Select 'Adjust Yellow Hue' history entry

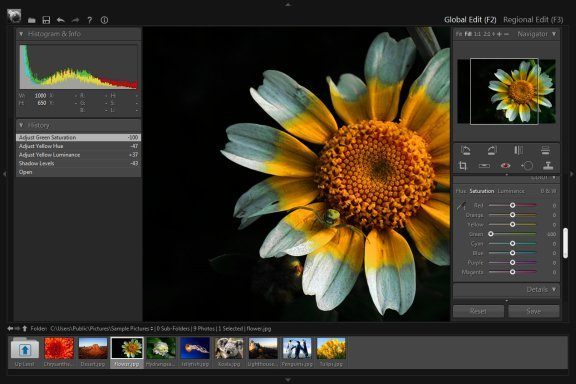click(x=78, y=146)
